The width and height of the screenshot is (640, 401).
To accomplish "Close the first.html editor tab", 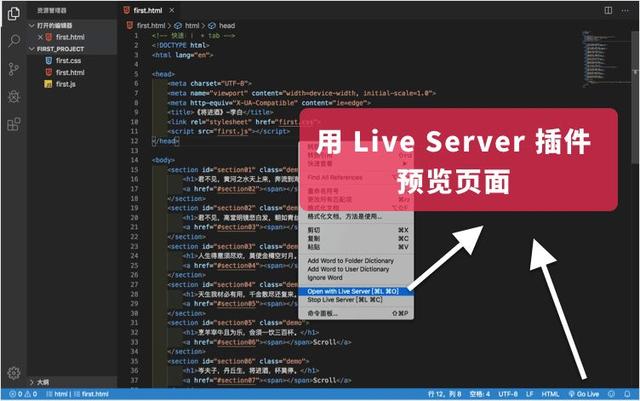I will (x=172, y=10).
